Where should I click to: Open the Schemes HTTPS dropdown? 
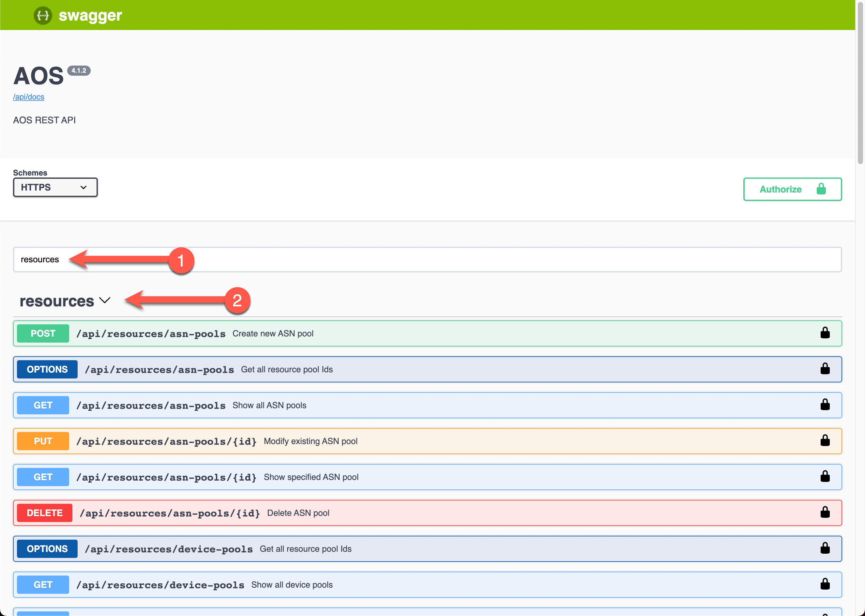pos(55,187)
